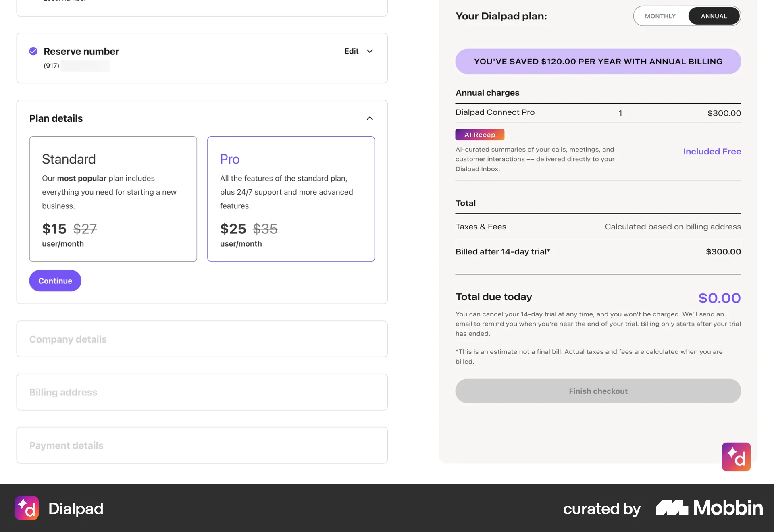
Task: Click the AI Recap badge
Action: (479, 134)
